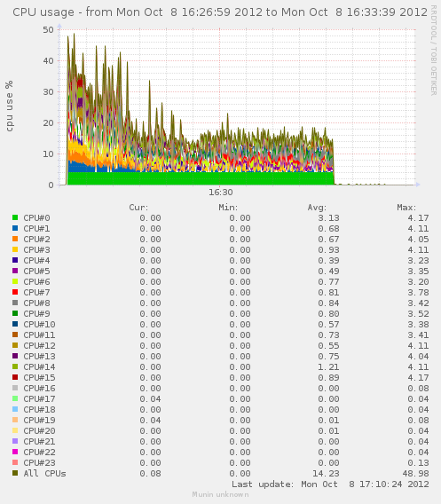Click the Max column header
The height and width of the screenshot is (504, 441).
coord(406,208)
